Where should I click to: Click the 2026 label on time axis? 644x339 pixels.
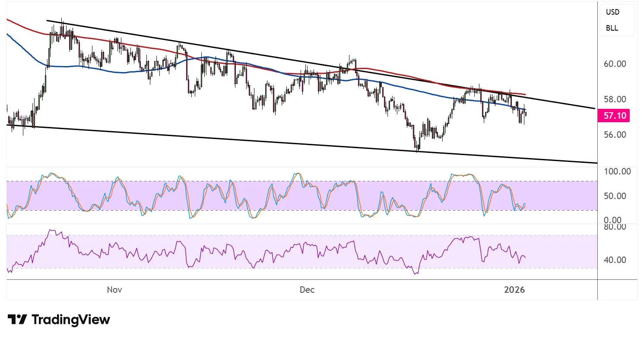514,290
